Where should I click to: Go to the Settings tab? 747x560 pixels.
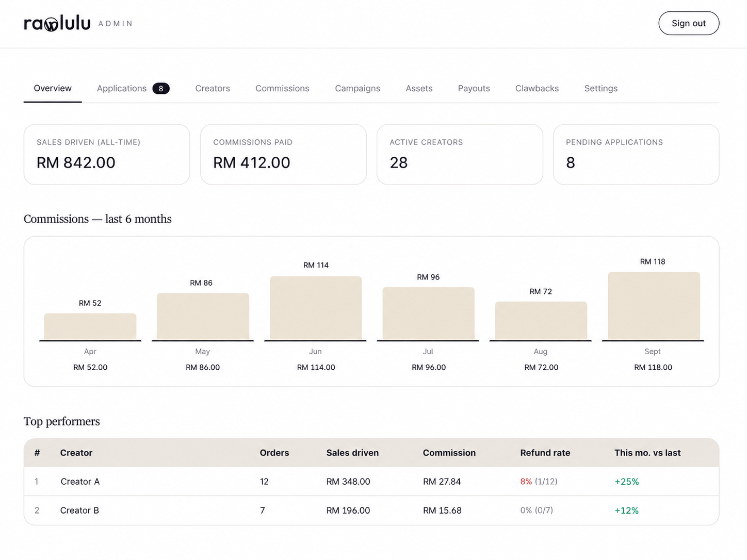click(x=601, y=88)
